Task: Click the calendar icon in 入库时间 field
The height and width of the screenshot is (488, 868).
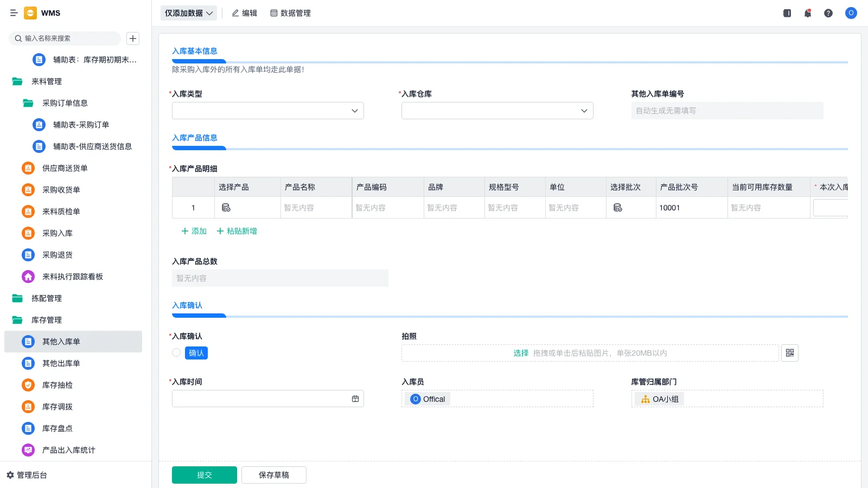Action: [355, 399]
